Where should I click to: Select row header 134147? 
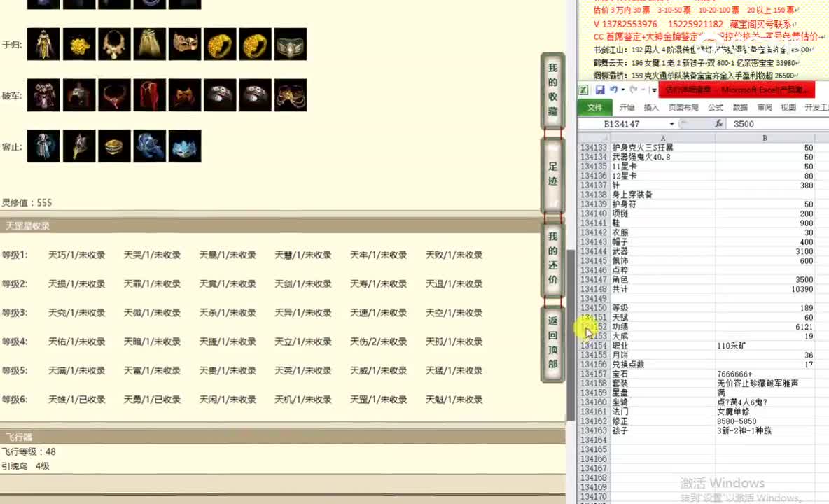click(594, 279)
